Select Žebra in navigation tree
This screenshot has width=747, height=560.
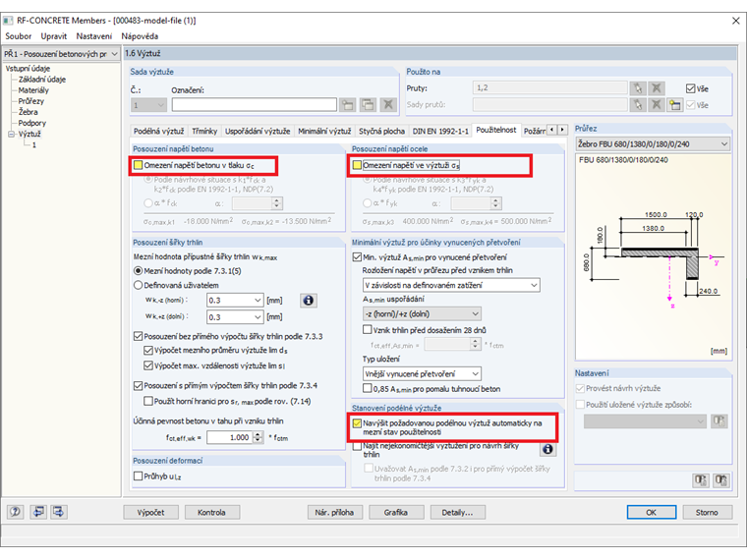pyautogui.click(x=29, y=112)
